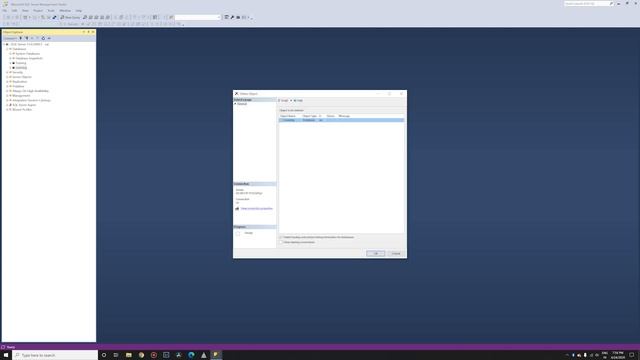The height and width of the screenshot is (360, 640).
Task: Expand the Management node
Action: 7,96
